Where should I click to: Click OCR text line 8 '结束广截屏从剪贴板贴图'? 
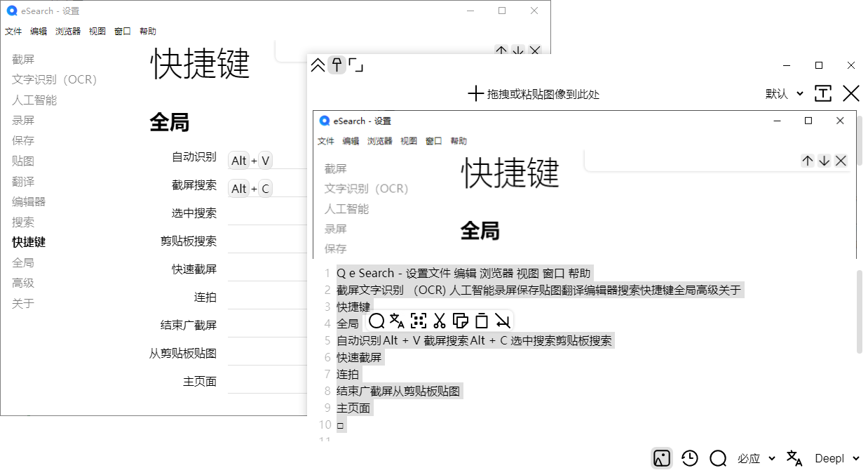pyautogui.click(x=398, y=391)
